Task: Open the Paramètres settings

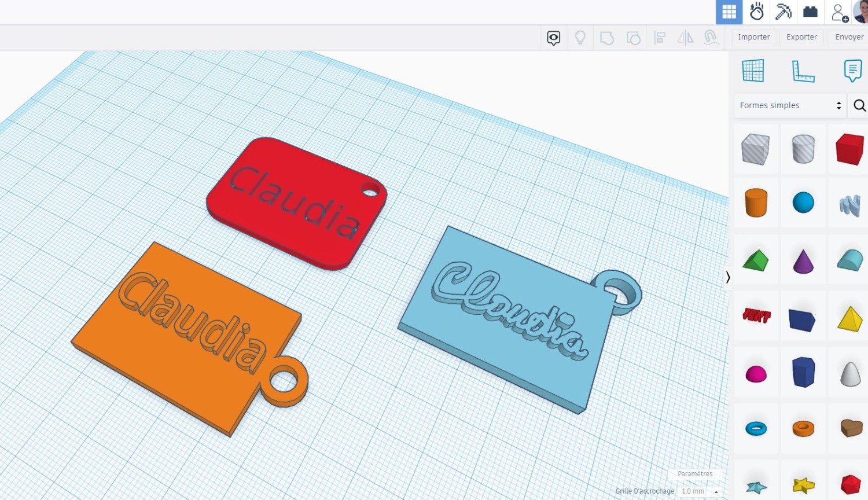Action: click(x=695, y=474)
